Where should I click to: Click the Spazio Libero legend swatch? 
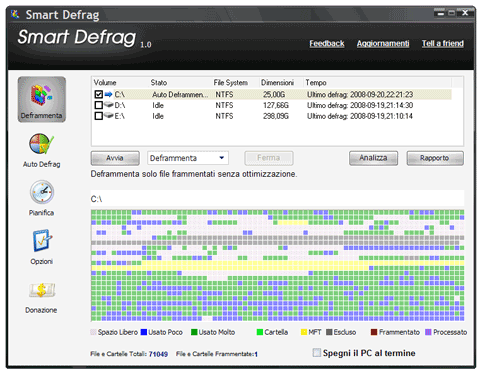coord(93,332)
